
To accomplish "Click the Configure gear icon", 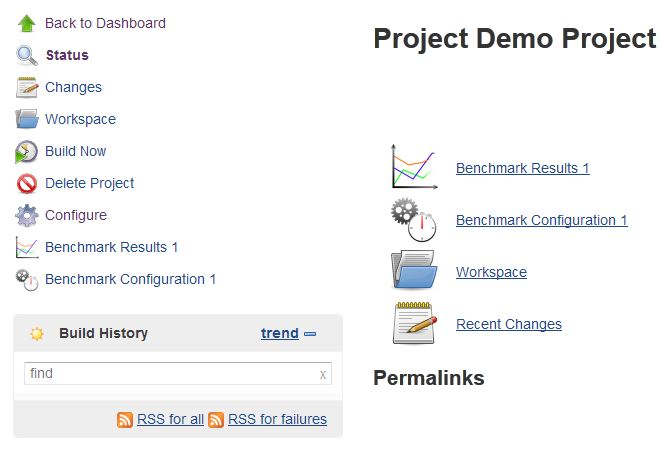I will (27, 215).
